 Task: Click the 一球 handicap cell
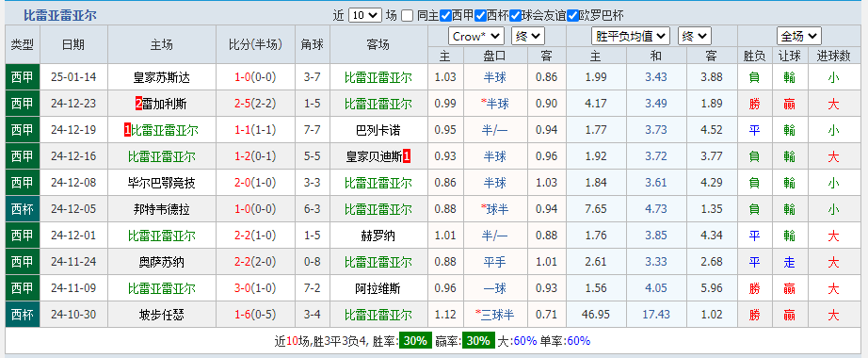pyautogui.click(x=495, y=288)
